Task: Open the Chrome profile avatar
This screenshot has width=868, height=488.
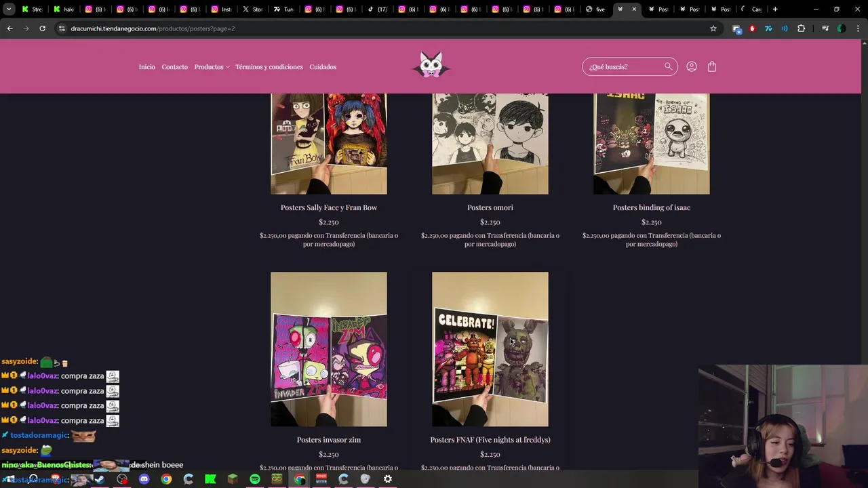Action: pyautogui.click(x=842, y=28)
